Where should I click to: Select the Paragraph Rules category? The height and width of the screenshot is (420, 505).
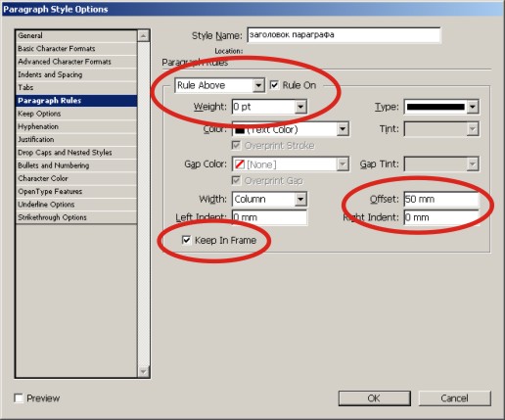coord(76,101)
